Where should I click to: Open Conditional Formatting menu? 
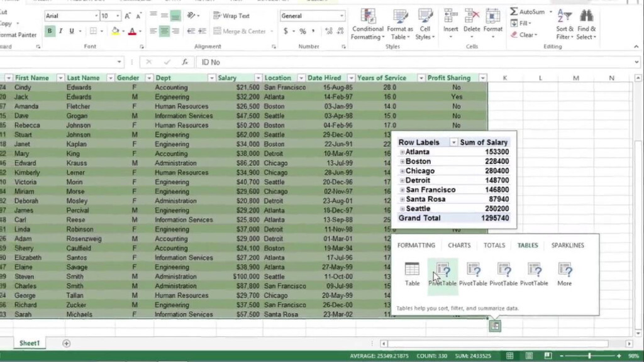[367, 25]
